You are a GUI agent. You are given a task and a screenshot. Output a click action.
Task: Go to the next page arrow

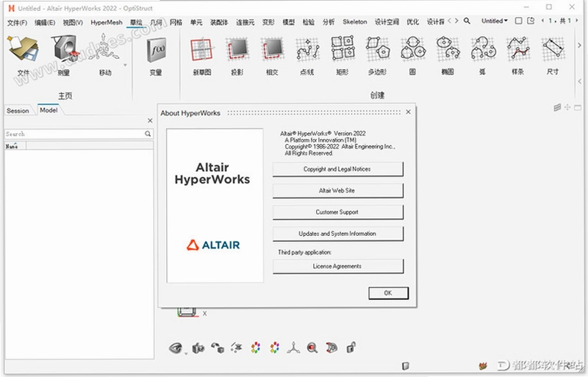577,21
